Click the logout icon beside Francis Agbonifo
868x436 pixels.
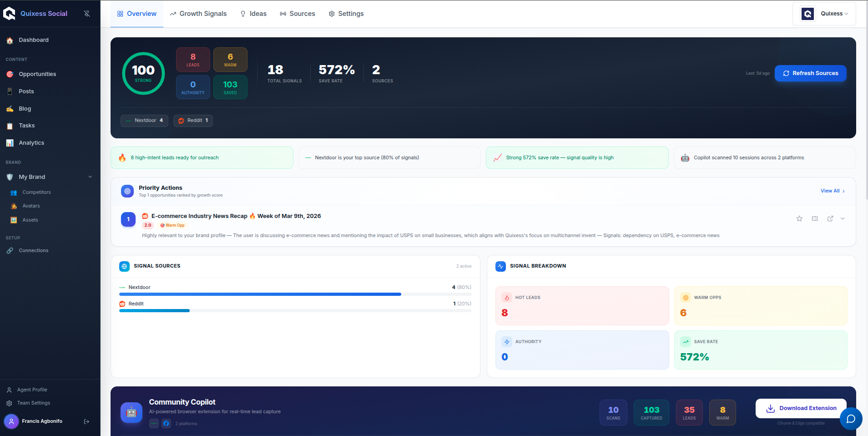tap(86, 421)
